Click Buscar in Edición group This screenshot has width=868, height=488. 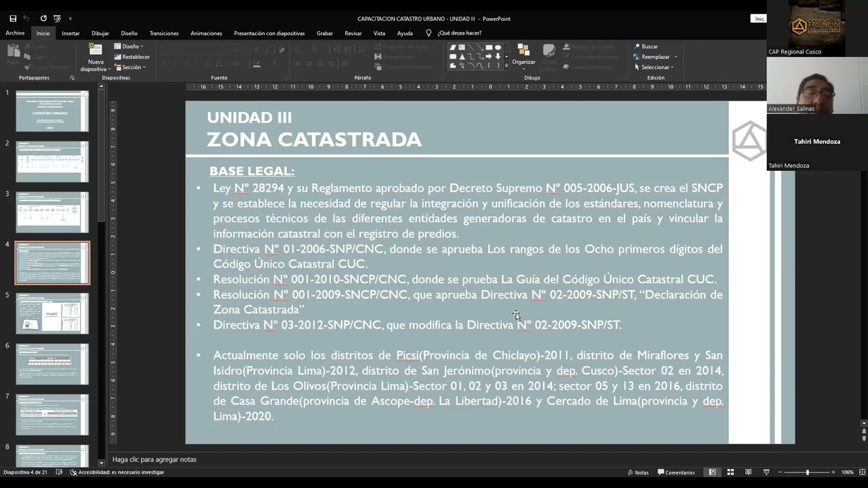click(646, 46)
